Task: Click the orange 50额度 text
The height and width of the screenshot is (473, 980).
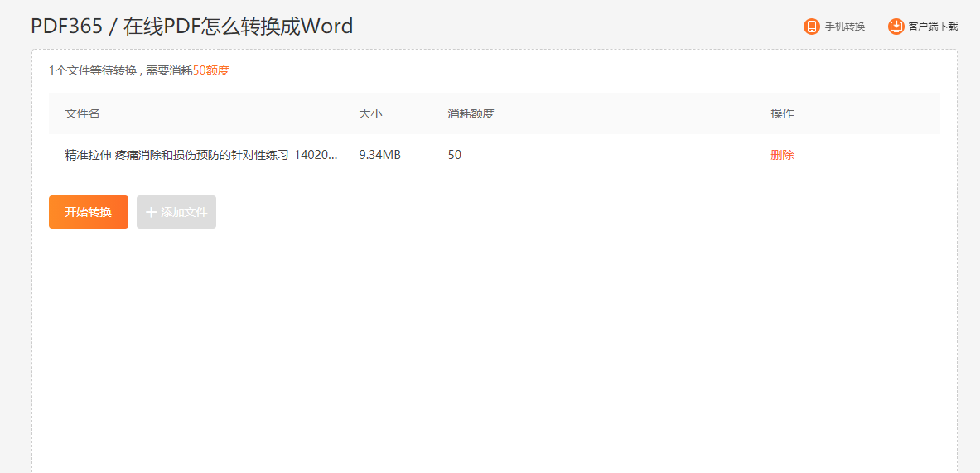Action: [211, 71]
